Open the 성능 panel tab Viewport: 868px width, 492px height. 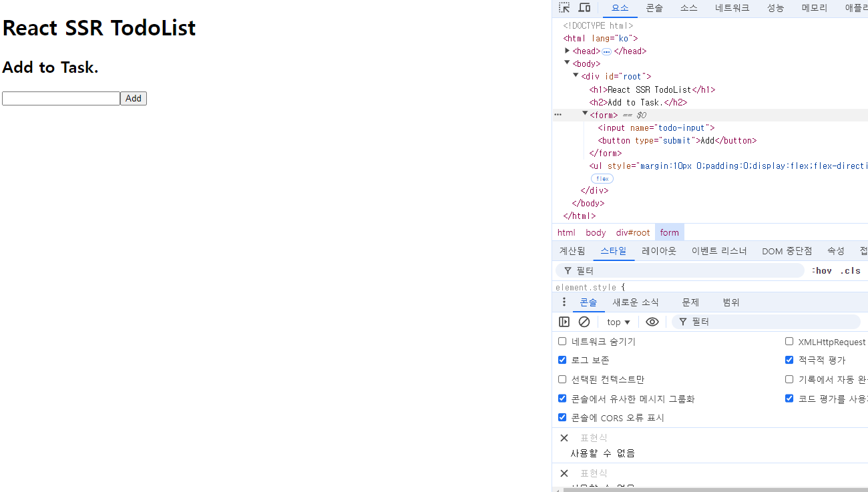pyautogui.click(x=775, y=8)
